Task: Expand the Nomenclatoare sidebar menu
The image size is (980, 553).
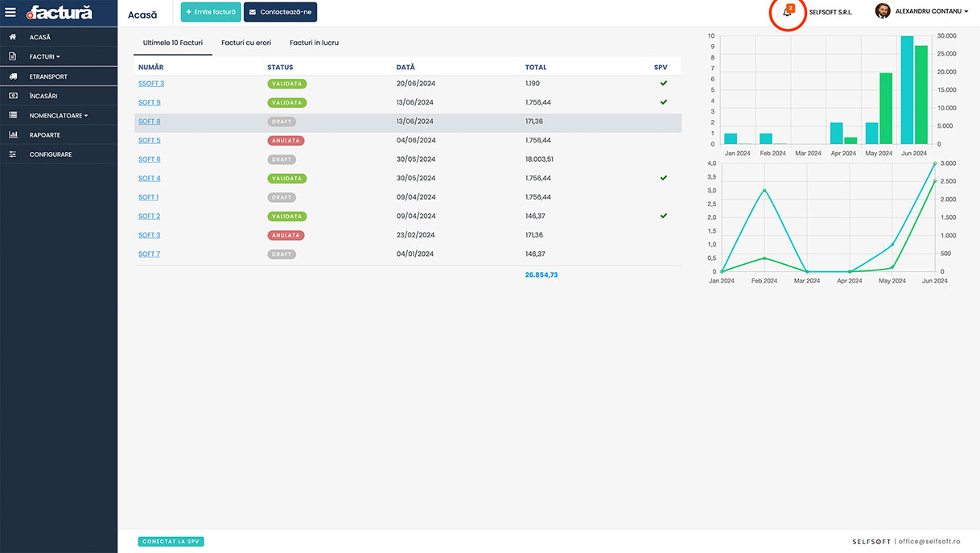Action: [58, 116]
